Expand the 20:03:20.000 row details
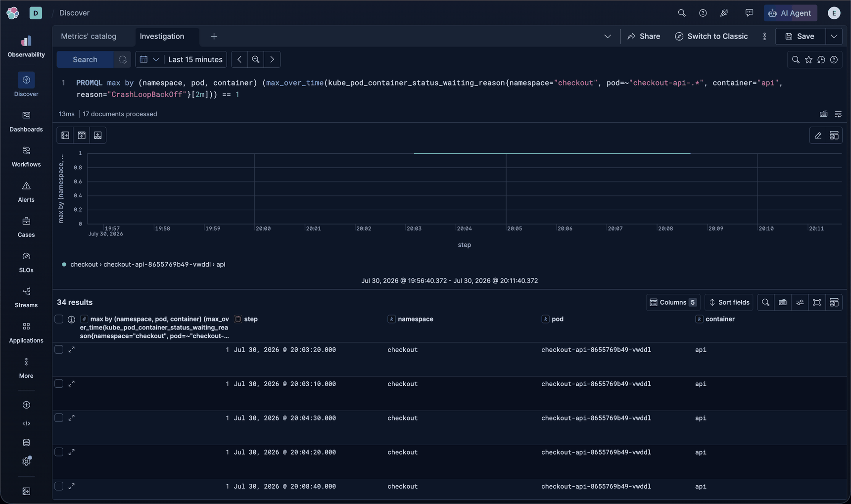Viewport: 851px width, 504px height. [x=72, y=350]
